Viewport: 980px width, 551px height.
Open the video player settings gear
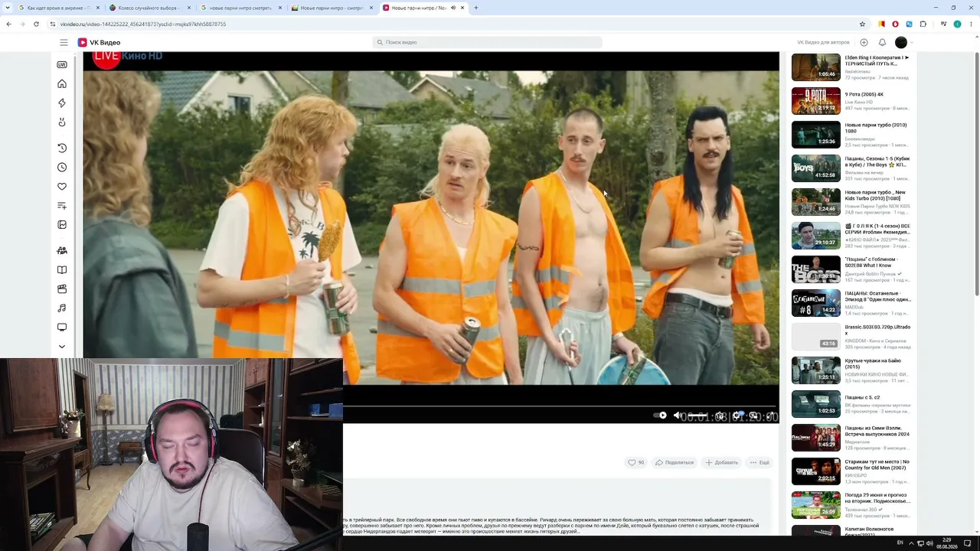point(737,416)
